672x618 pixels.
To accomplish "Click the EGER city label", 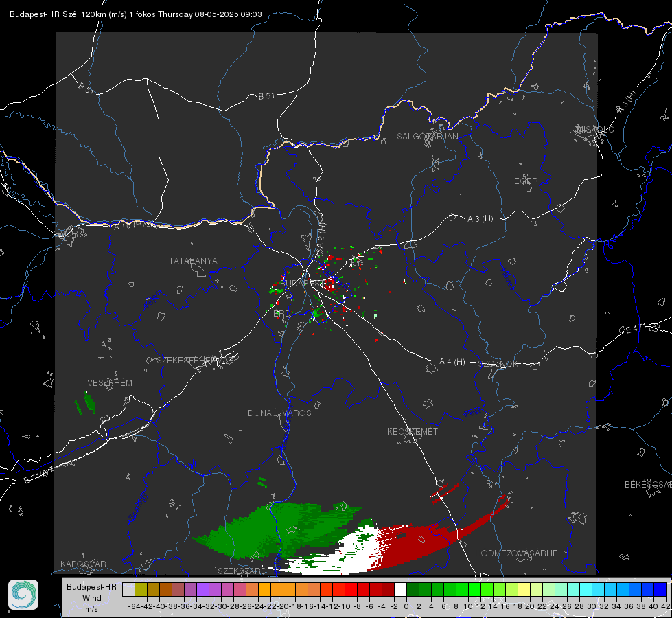I will (526, 181).
